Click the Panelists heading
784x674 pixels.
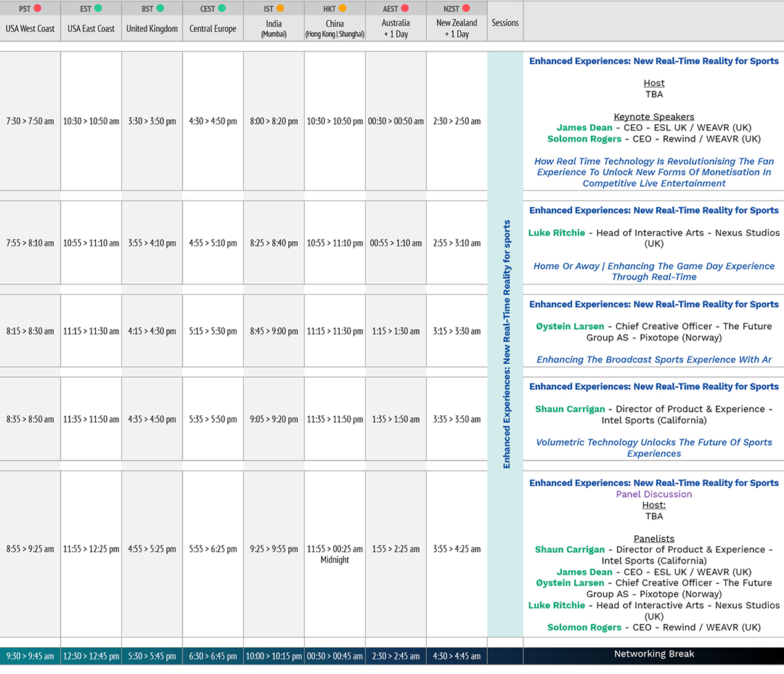click(x=654, y=538)
